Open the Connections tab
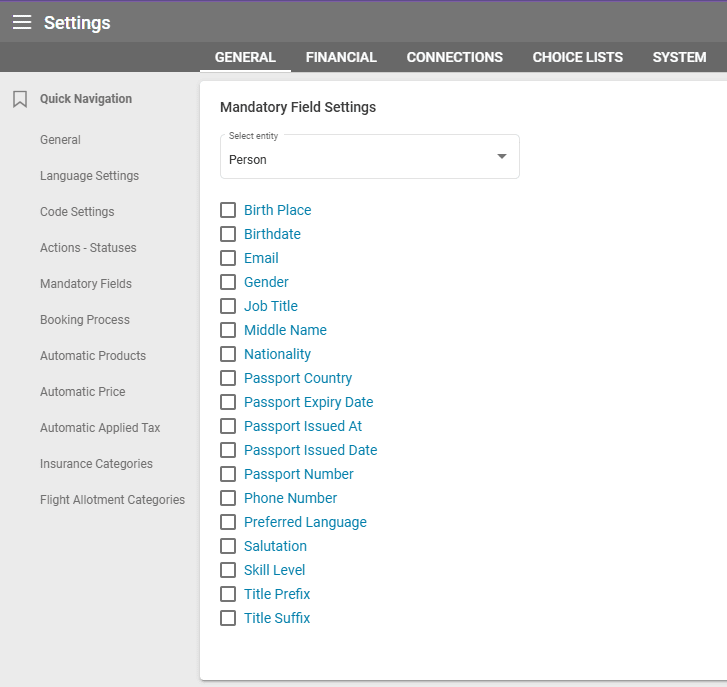 coord(454,57)
